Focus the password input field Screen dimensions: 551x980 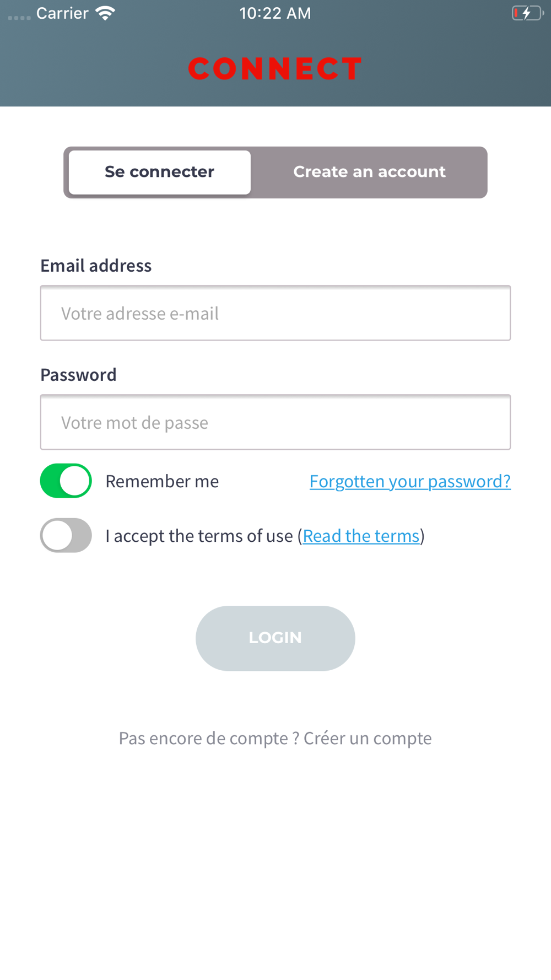(275, 422)
